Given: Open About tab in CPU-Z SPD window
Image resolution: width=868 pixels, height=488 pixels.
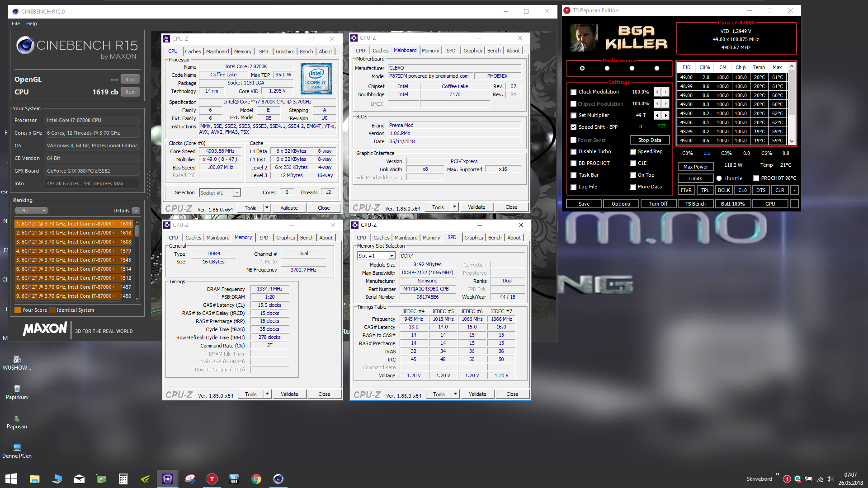Looking at the screenshot, I should click(514, 238).
